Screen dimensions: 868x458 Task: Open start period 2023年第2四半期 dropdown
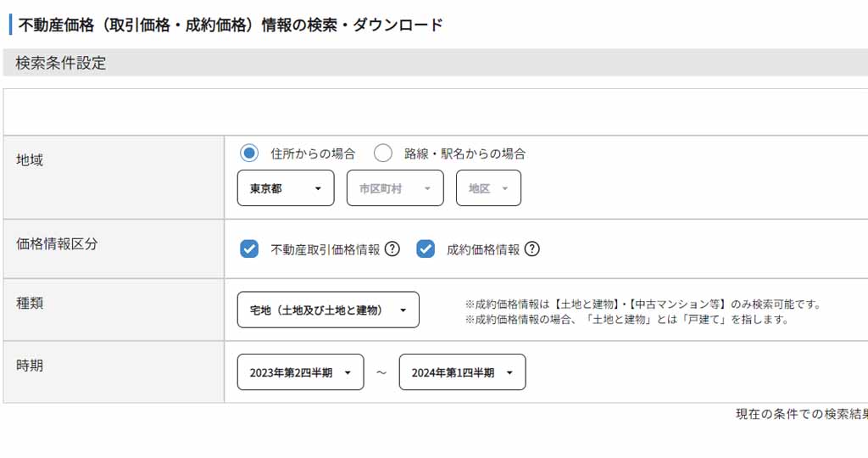[299, 372]
